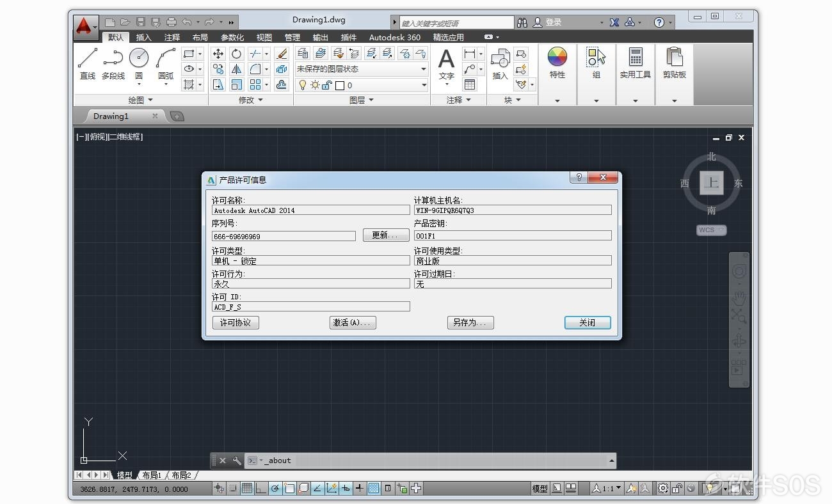Toggle layer on/off lightbulb icon

pos(303,85)
